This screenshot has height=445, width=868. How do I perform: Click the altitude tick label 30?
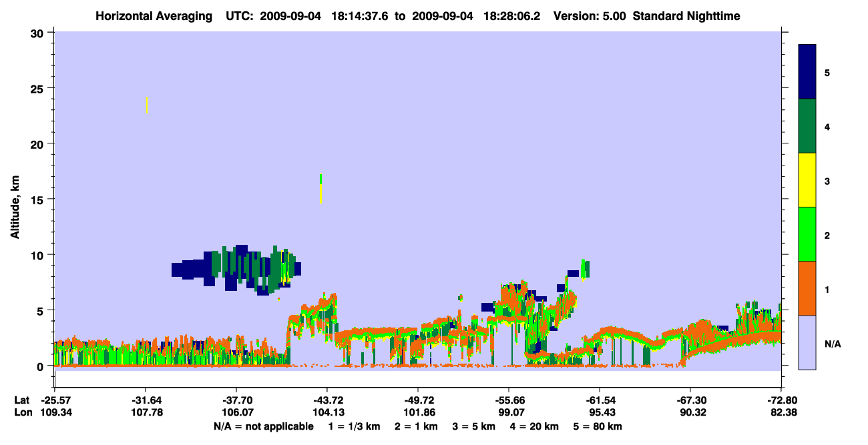(39, 33)
